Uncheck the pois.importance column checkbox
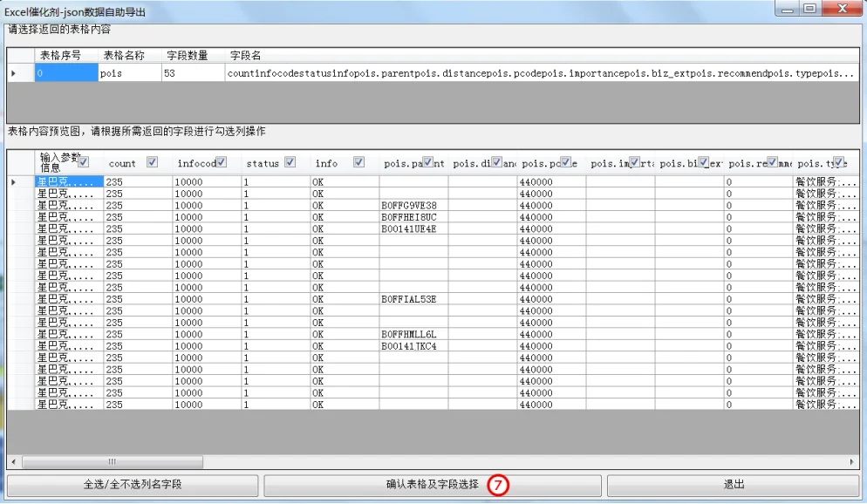867x504 pixels. pos(634,162)
